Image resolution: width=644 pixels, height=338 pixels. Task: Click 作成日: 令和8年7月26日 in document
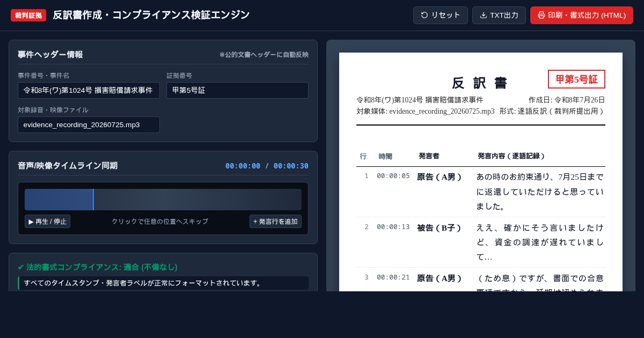(x=567, y=100)
